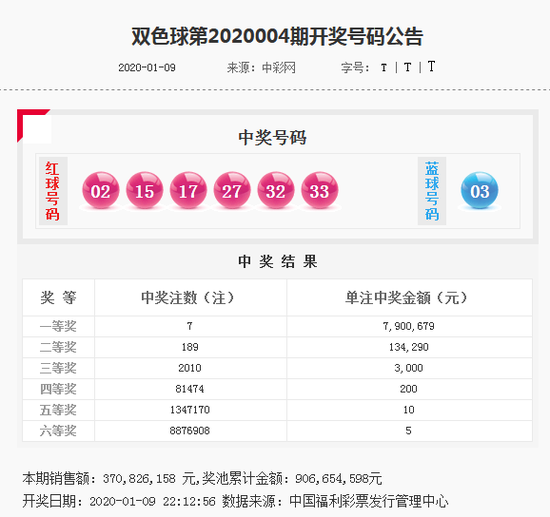Image resolution: width=550 pixels, height=517 pixels.
Task: Click the 一等奖 row label
Action: pyautogui.click(x=58, y=327)
